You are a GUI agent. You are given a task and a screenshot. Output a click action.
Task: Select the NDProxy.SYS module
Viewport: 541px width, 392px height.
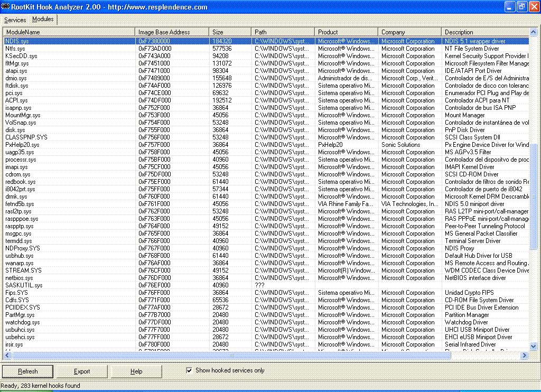(x=266, y=248)
